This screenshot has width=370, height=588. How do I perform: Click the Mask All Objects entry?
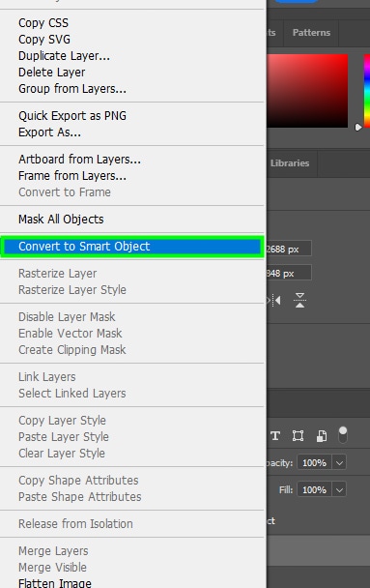tap(61, 220)
